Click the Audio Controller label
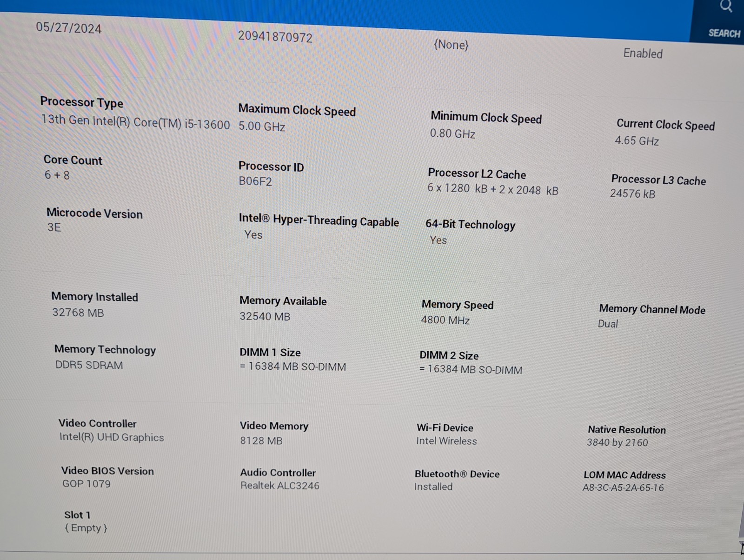This screenshot has width=744, height=560. click(x=278, y=473)
